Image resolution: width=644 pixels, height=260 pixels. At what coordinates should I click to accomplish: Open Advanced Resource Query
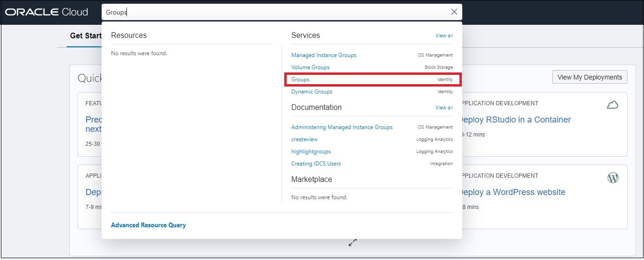[148, 225]
